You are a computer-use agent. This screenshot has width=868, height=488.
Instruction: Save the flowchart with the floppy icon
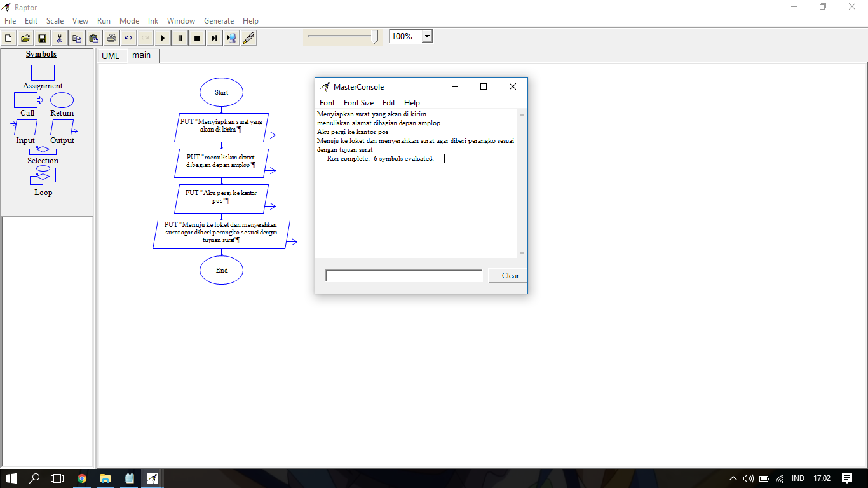click(x=43, y=38)
